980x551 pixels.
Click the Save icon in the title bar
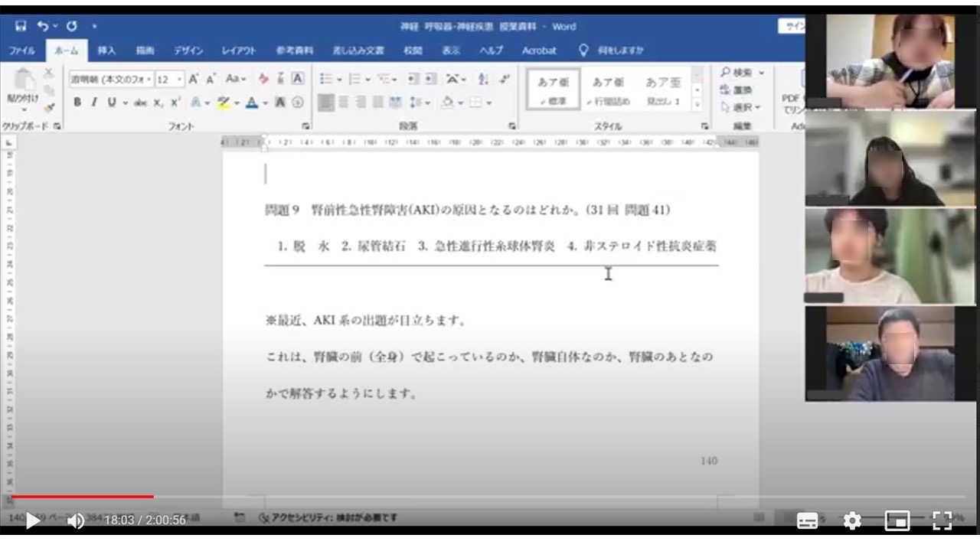click(21, 26)
